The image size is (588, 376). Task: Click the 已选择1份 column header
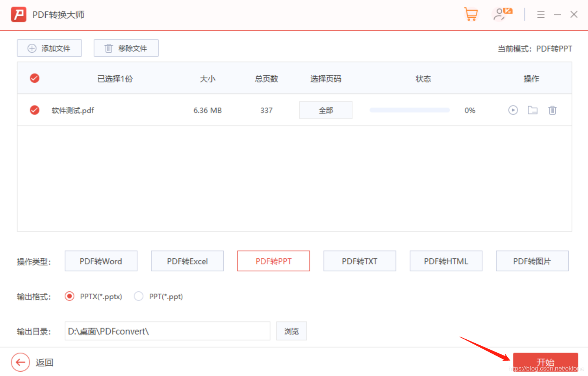(x=115, y=79)
